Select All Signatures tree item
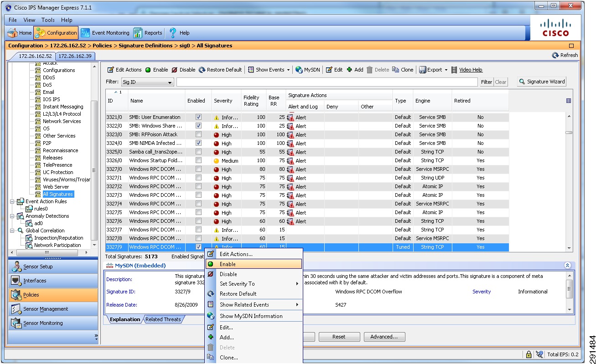 [x=58, y=194]
